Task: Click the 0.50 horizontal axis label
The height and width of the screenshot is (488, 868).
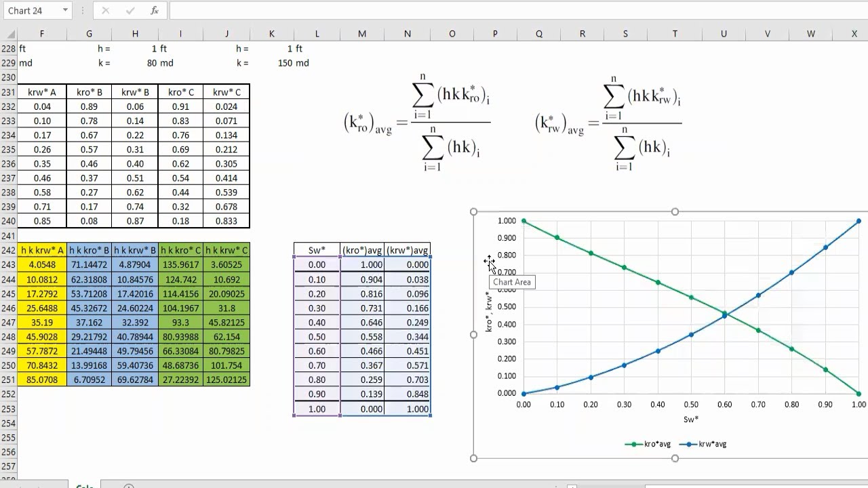Action: pos(691,405)
